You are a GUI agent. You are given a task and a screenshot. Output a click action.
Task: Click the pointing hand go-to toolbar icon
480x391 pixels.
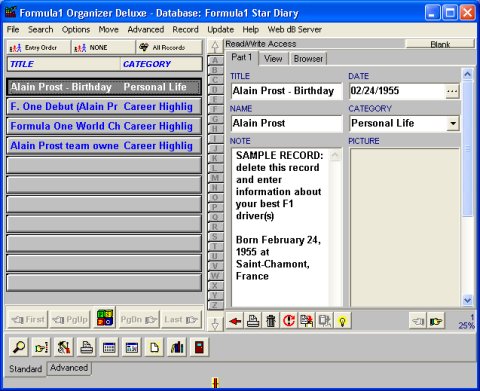pos(41,347)
